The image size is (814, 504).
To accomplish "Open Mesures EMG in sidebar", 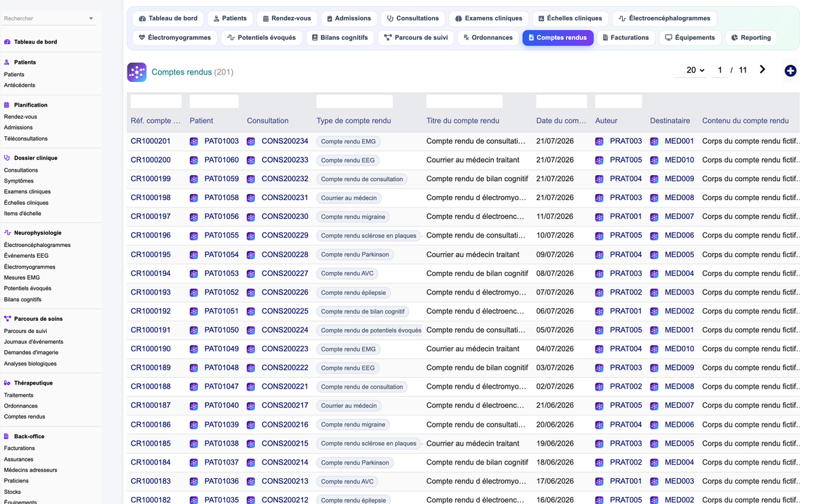I will click(22, 277).
